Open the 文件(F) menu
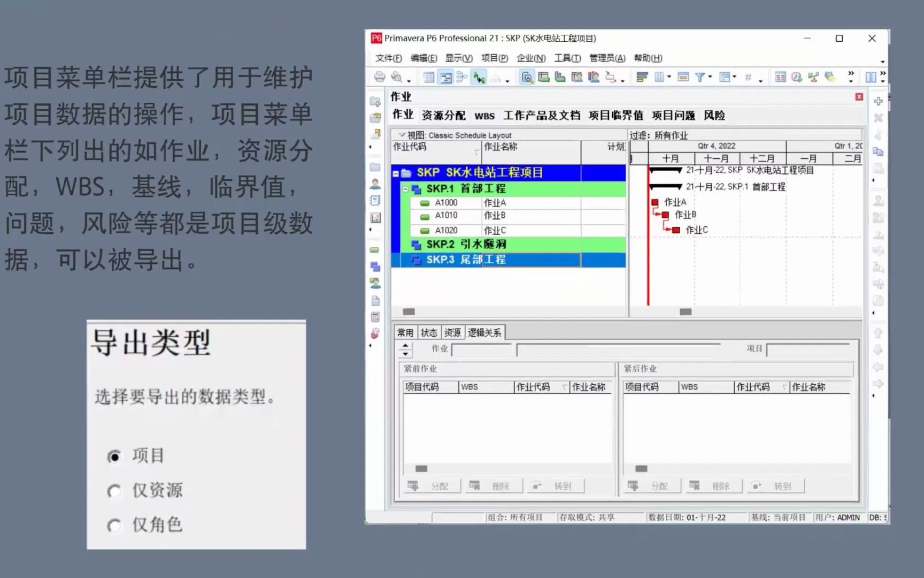Viewport: 924px width, 578px height. tap(388, 58)
